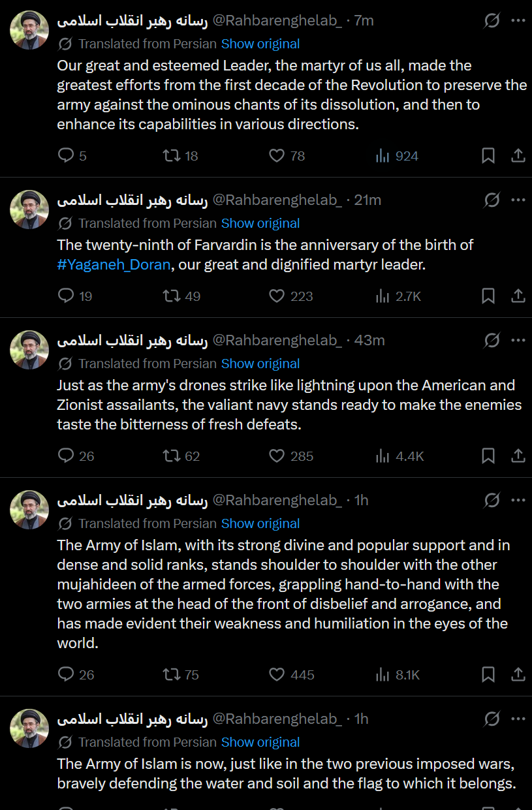Show original for the last post at bottom
Viewport: 532px width, 810px height.
point(260,742)
